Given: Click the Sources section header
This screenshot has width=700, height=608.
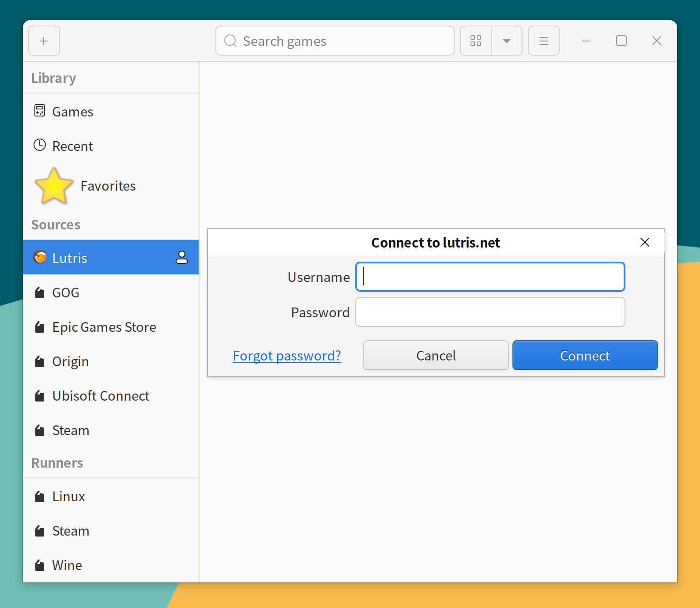Looking at the screenshot, I should coord(56,225).
